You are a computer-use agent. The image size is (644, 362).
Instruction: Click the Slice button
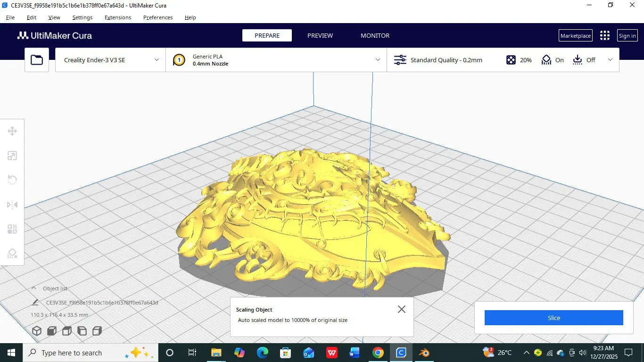554,318
